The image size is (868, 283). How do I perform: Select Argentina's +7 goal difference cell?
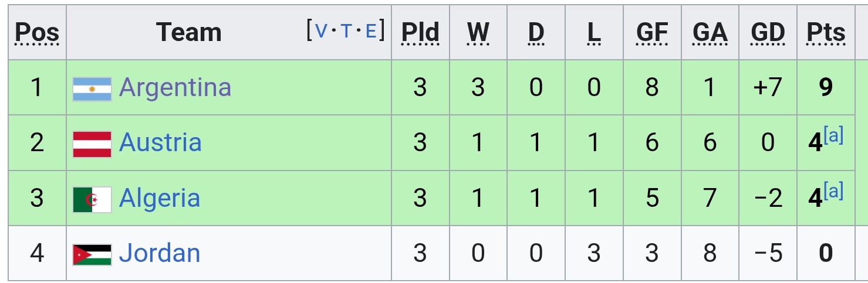pyautogui.click(x=768, y=87)
